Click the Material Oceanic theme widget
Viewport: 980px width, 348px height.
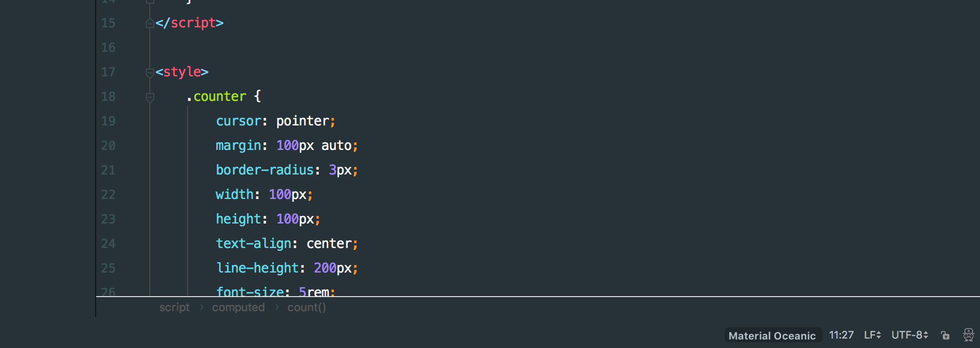(x=772, y=335)
